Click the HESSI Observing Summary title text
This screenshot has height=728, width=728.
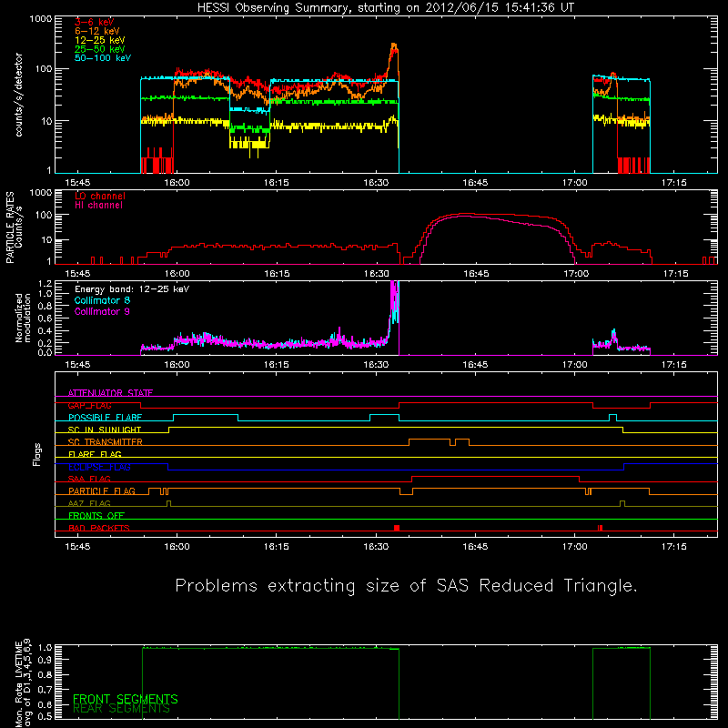click(x=386, y=8)
